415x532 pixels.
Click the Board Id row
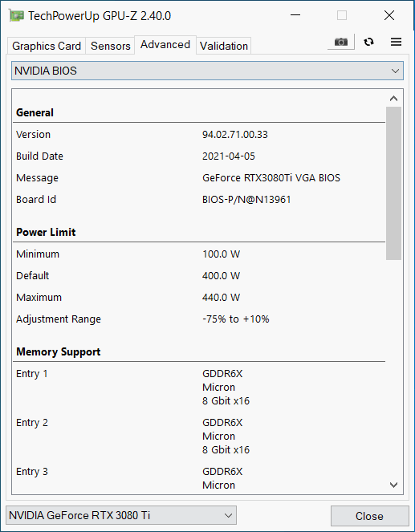(199, 200)
